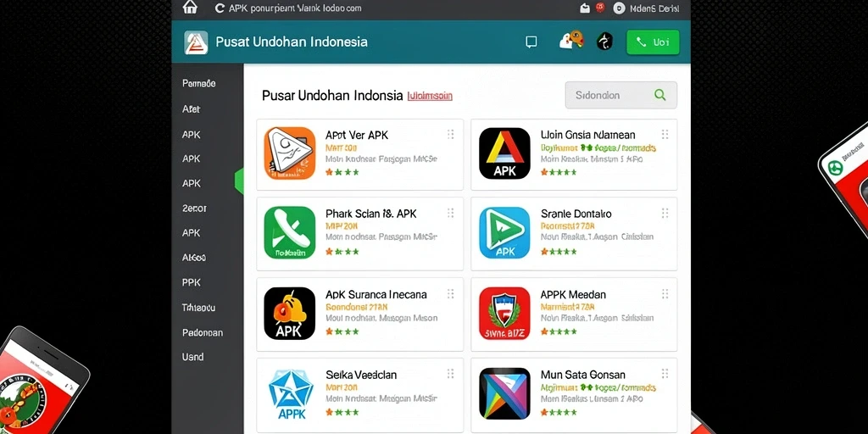Open the Phark Sclan I&. APK title
Screen dimensions: 868x434
click(371, 213)
